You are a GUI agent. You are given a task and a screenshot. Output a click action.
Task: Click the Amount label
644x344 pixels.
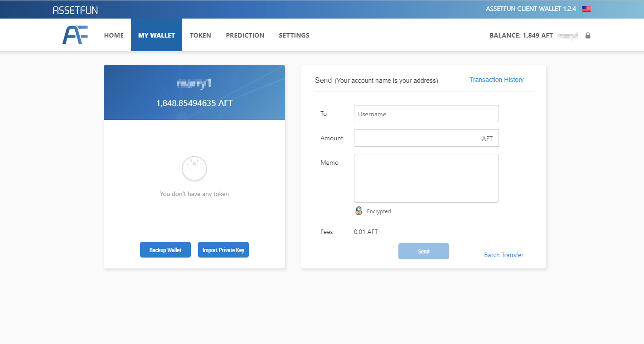(x=332, y=138)
